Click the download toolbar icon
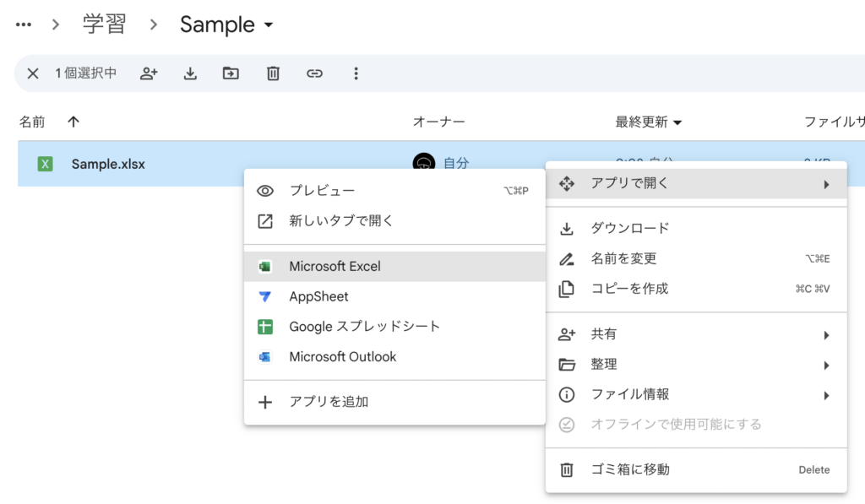 pyautogui.click(x=190, y=73)
